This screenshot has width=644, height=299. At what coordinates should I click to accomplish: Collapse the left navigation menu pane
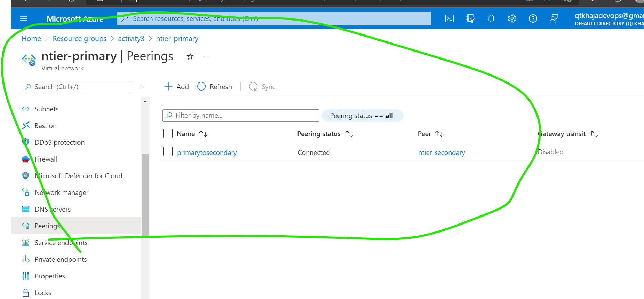pos(141,87)
